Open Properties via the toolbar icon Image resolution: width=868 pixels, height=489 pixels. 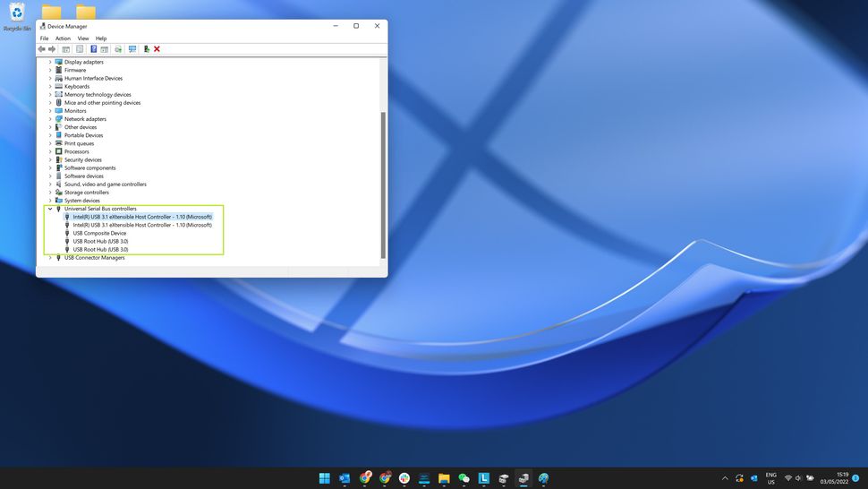tap(80, 49)
